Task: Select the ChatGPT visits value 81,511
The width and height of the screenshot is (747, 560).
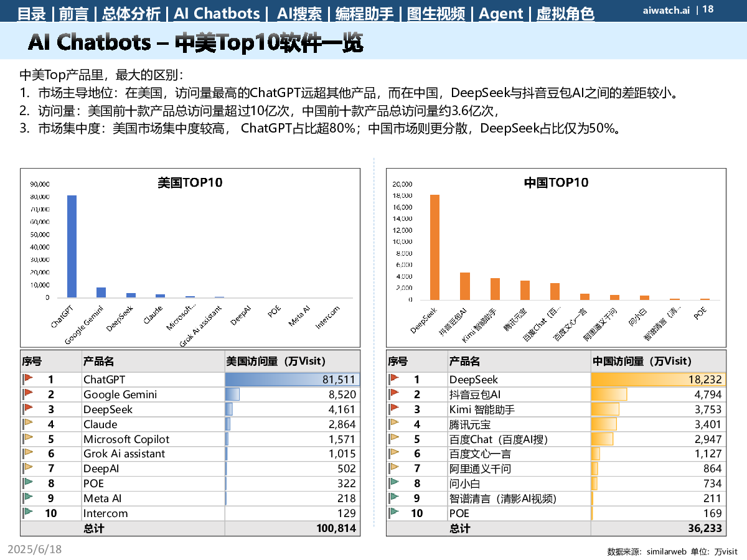Action: coord(339,380)
